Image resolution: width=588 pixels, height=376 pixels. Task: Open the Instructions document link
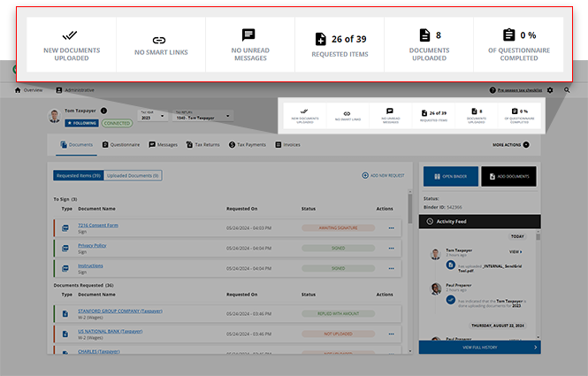point(90,265)
